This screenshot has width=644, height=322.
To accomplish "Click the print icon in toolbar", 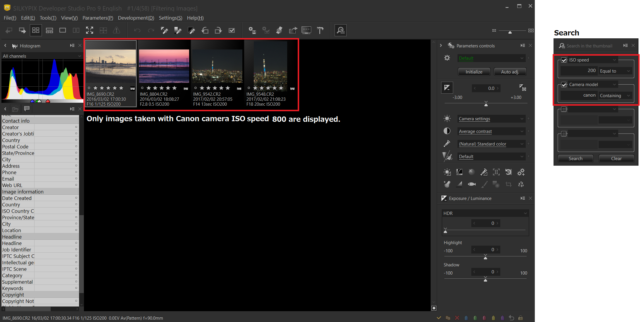I will point(279,30).
